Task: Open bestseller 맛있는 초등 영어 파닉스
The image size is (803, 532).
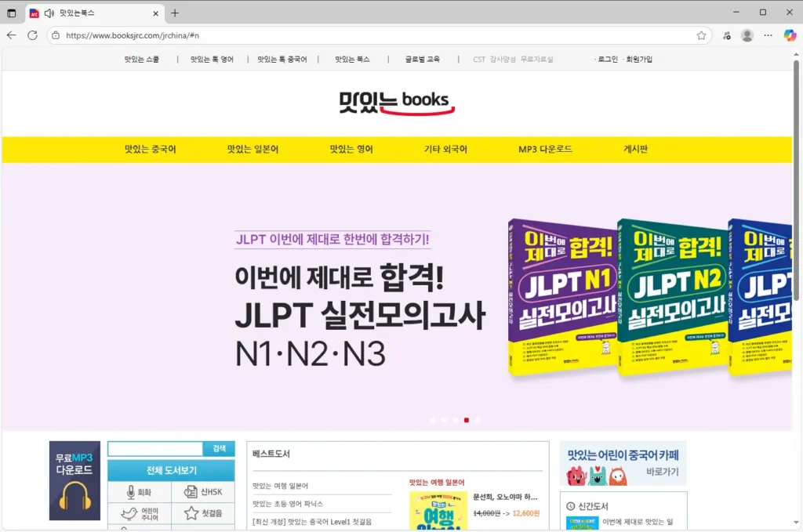Action: pos(288,504)
